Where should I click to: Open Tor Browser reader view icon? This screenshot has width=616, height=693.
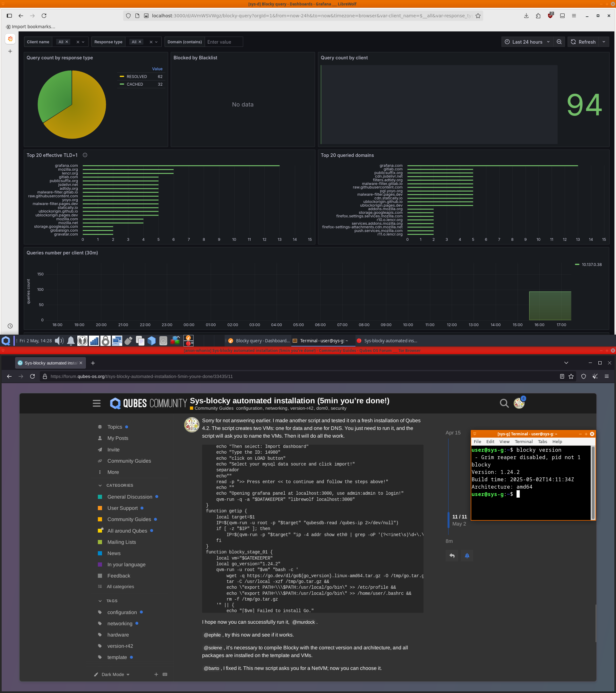click(x=562, y=376)
